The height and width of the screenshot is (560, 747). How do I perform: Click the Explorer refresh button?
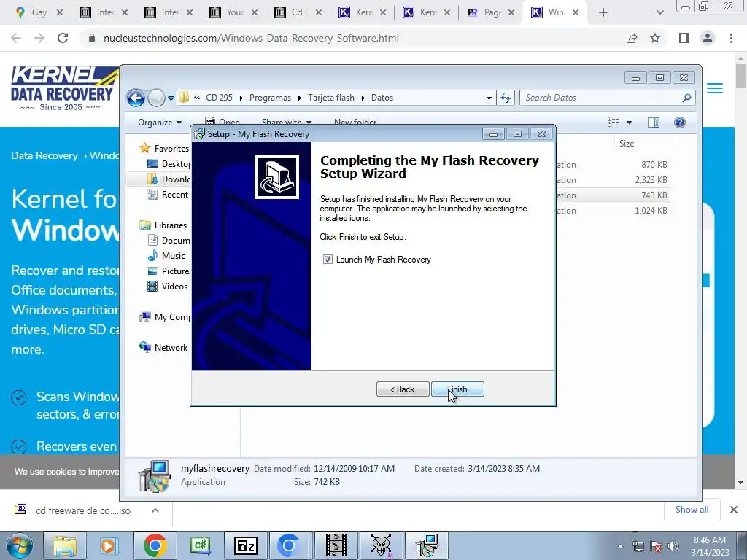pyautogui.click(x=506, y=98)
